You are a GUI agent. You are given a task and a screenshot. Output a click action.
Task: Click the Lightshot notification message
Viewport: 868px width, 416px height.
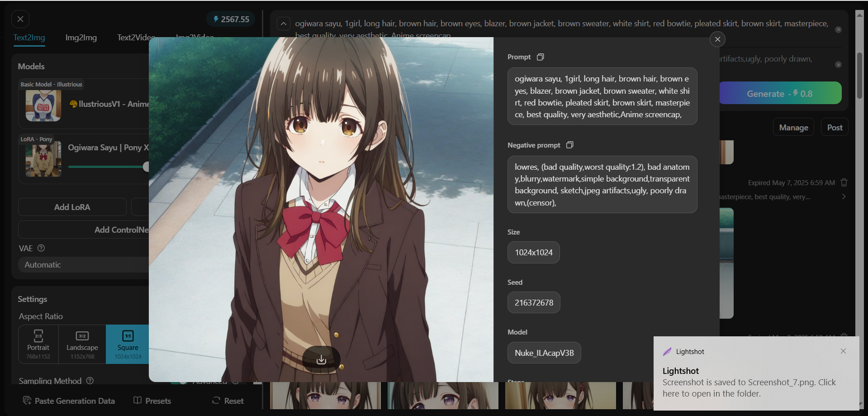pos(749,388)
